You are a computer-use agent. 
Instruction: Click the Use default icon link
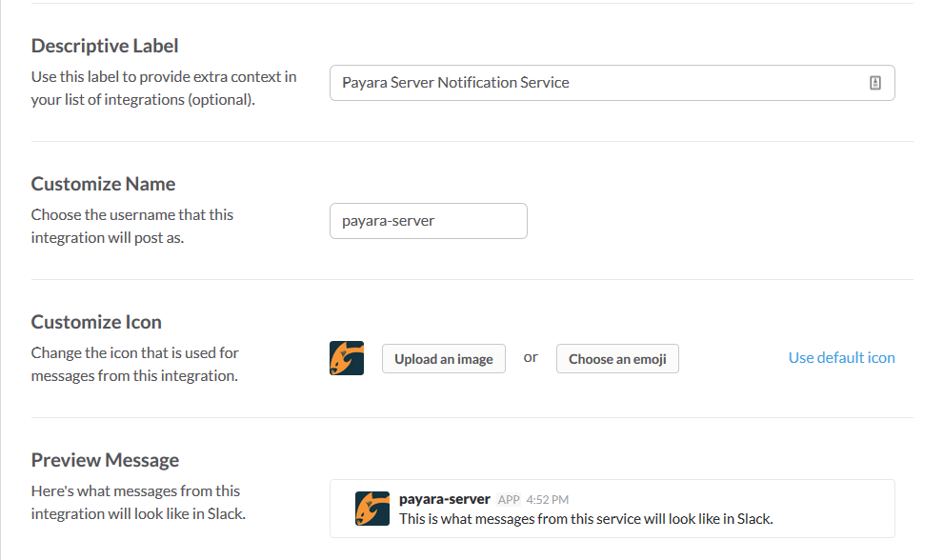click(x=841, y=357)
